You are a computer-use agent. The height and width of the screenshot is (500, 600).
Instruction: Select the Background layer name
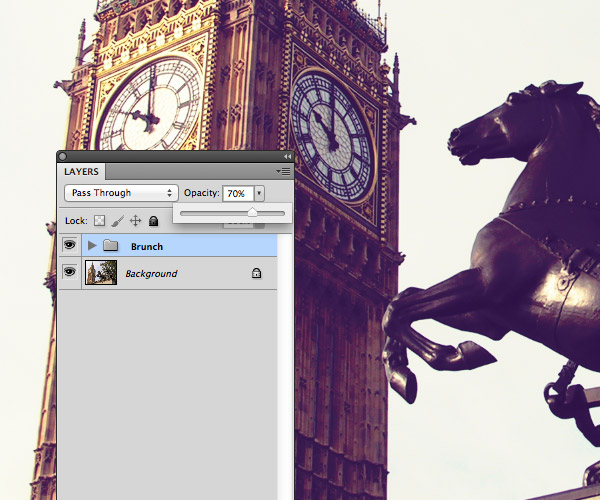click(151, 274)
